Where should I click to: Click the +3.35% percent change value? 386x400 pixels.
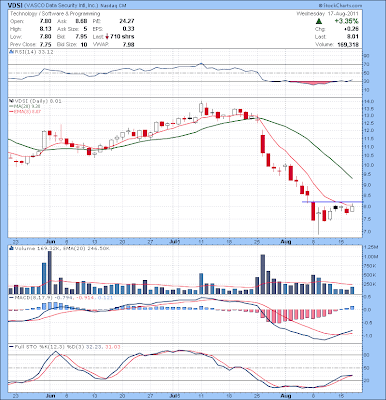[347, 21]
